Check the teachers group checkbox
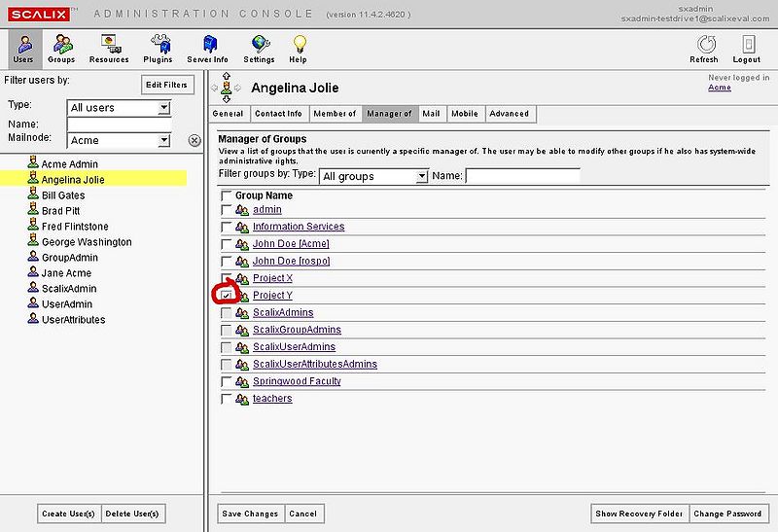This screenshot has width=778, height=532. pyautogui.click(x=227, y=399)
